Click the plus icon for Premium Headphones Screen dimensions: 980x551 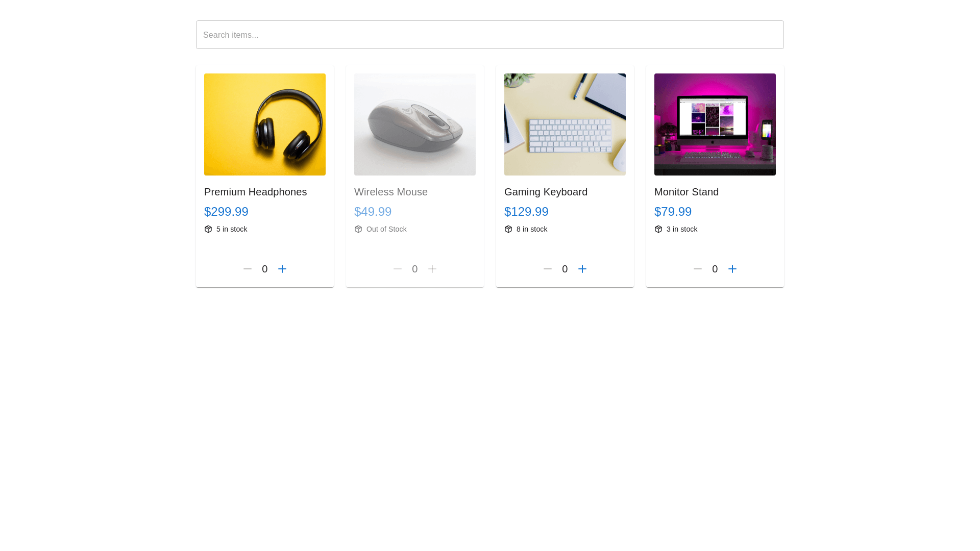coord(282,269)
